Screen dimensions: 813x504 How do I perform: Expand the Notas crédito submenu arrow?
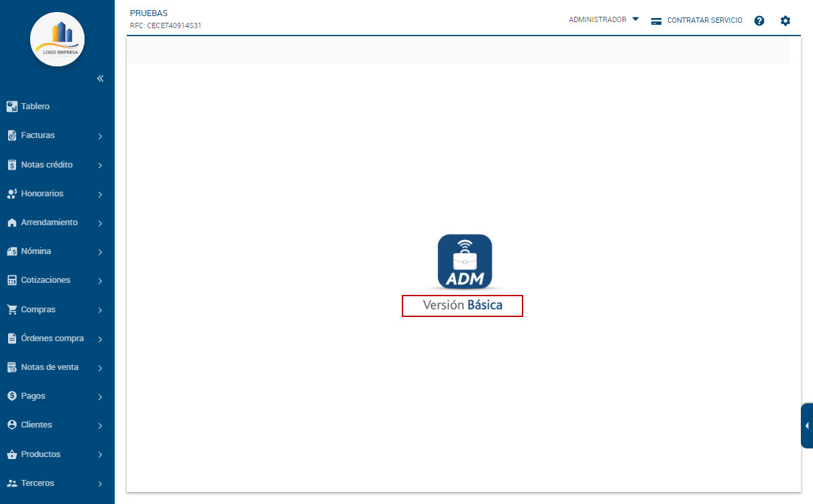tap(100, 166)
